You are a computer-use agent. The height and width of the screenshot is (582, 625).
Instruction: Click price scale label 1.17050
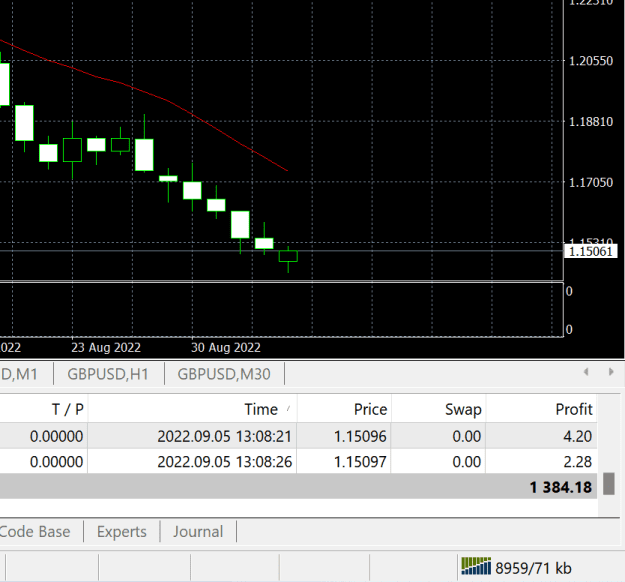(591, 183)
